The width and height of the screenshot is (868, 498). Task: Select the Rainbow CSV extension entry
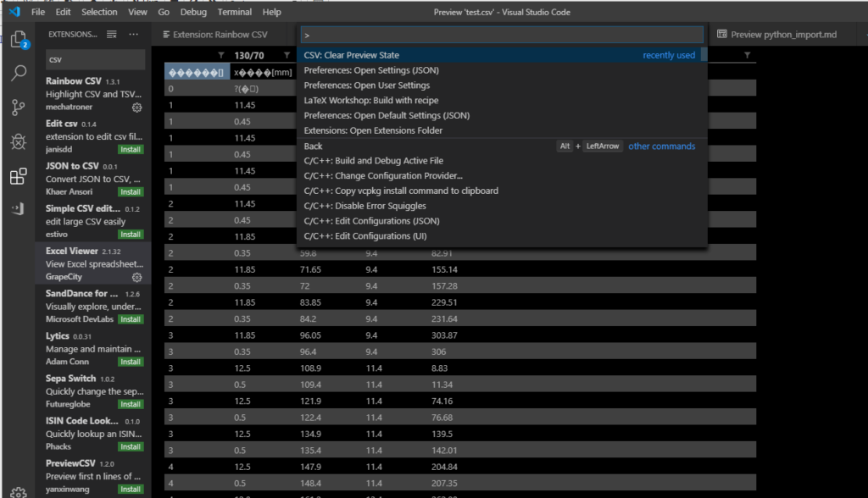pyautogui.click(x=93, y=93)
